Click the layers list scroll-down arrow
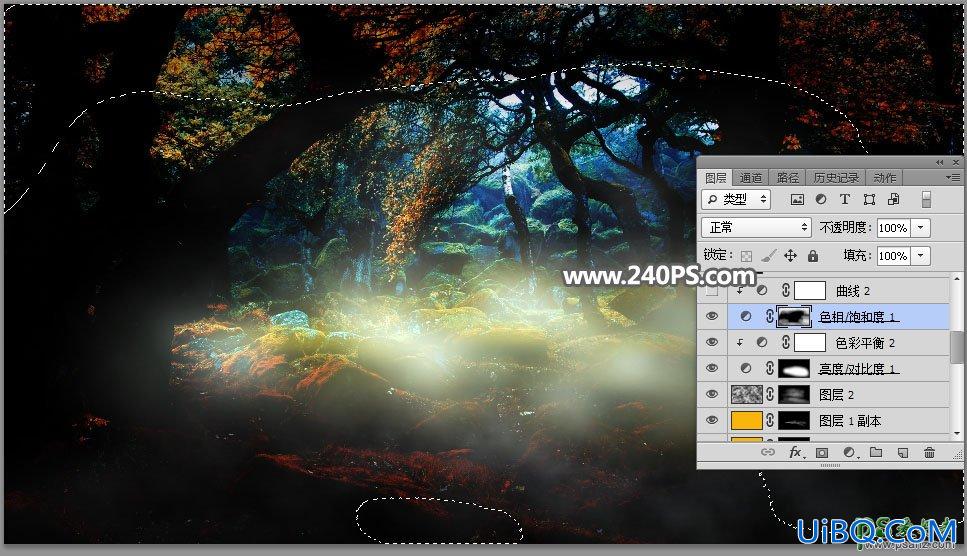 click(x=957, y=434)
